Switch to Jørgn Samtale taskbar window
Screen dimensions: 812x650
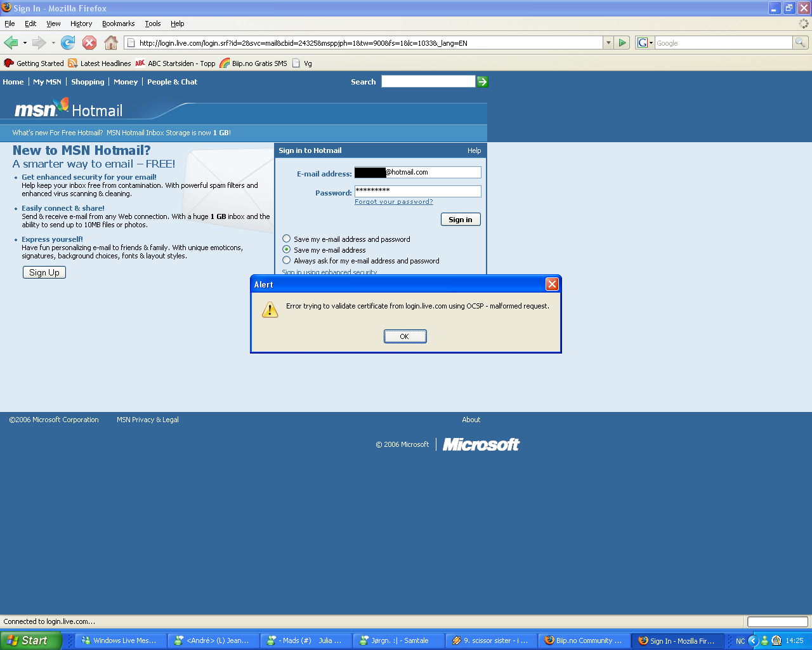point(399,640)
